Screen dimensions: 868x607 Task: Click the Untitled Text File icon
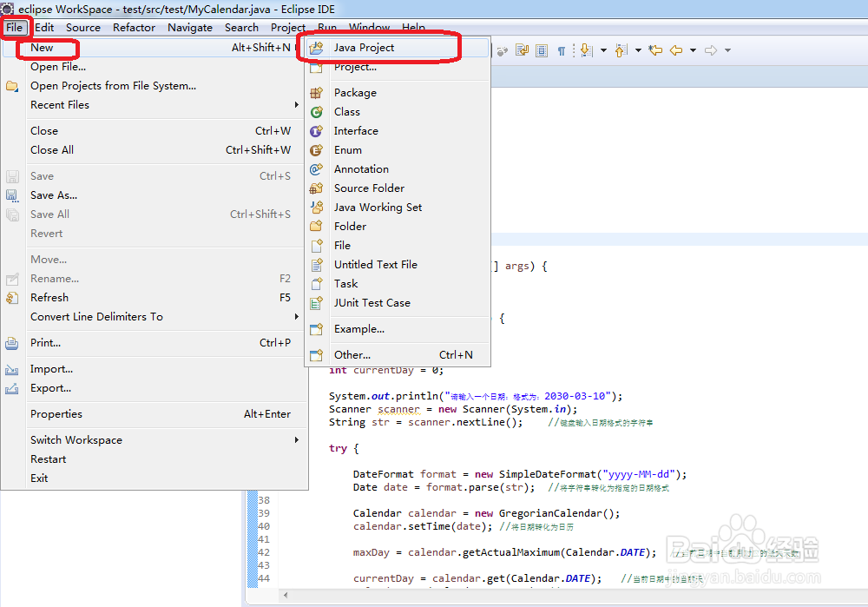pyautogui.click(x=316, y=265)
